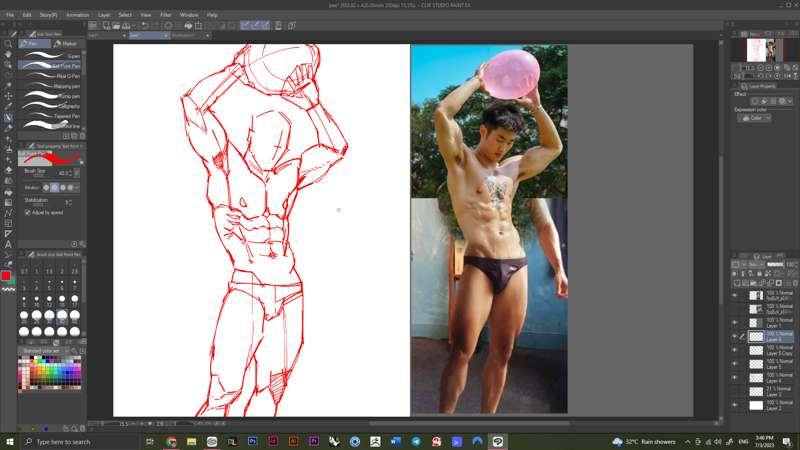The width and height of the screenshot is (800, 450).
Task: Select the Frame border tool
Action: [8, 223]
